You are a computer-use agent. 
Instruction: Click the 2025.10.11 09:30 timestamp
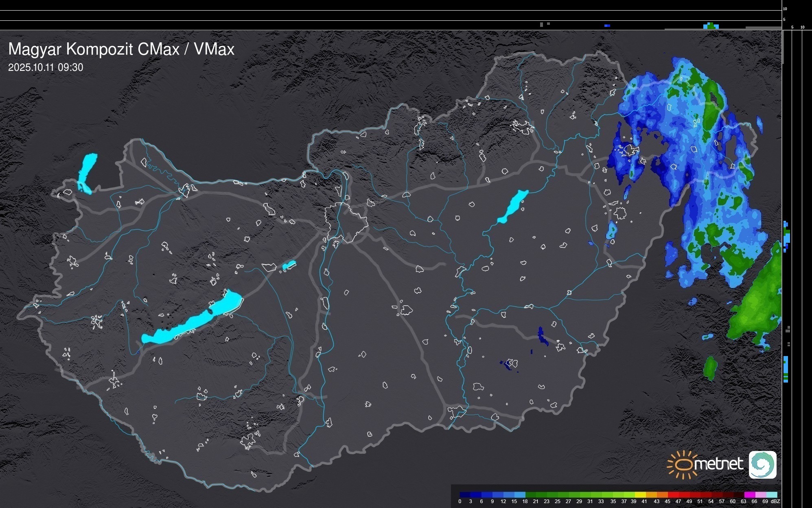click(46, 68)
